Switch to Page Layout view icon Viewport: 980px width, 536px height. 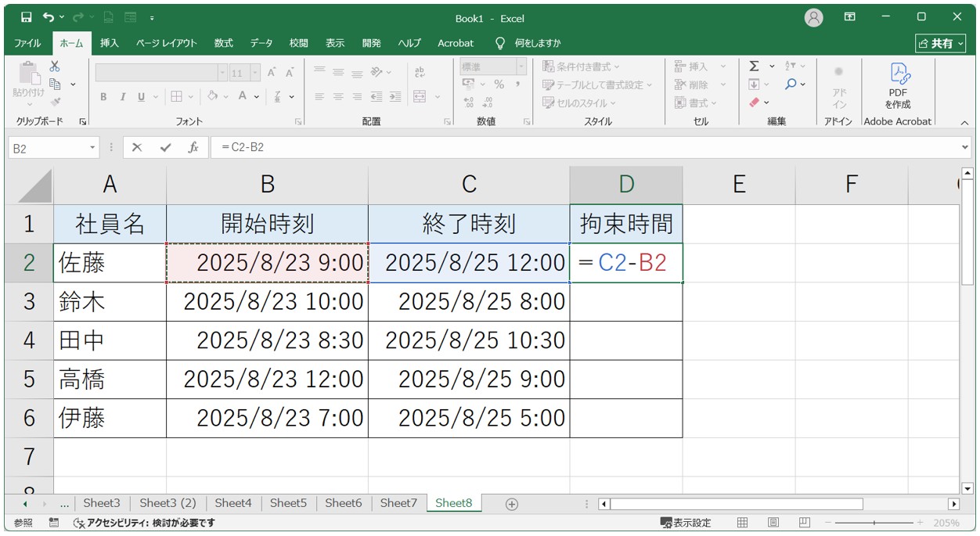(x=773, y=523)
